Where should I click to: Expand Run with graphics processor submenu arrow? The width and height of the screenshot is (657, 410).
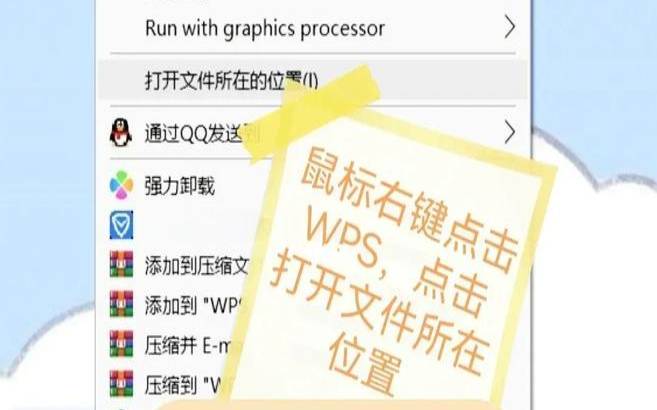pos(510,27)
